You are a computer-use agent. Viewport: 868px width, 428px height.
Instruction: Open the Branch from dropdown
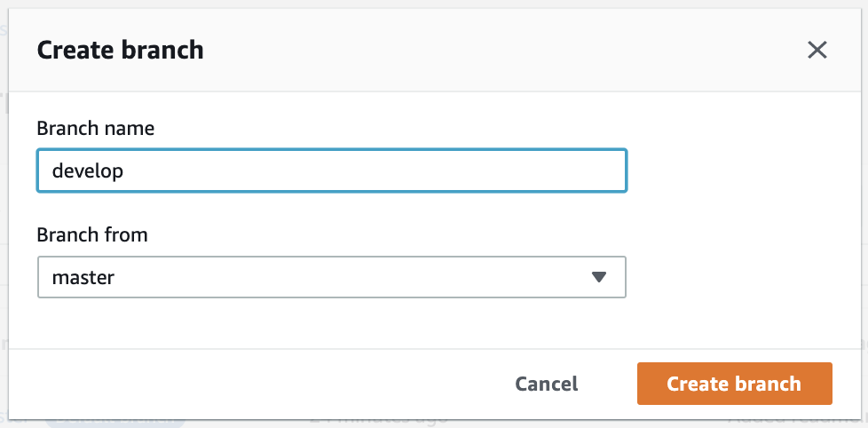[x=331, y=277]
